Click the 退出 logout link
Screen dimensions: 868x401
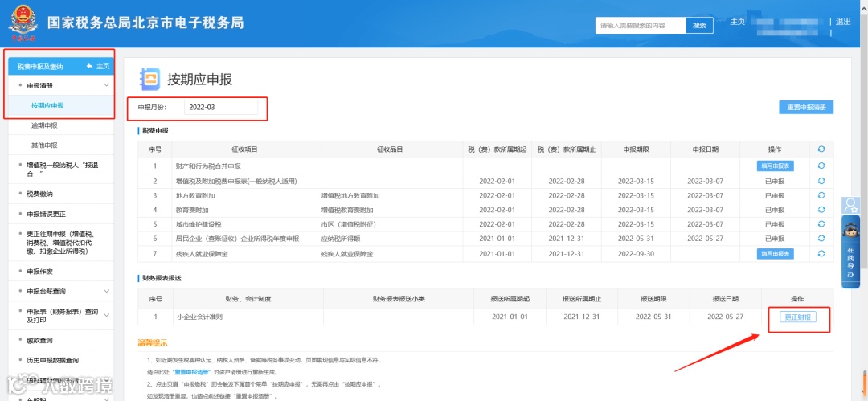tap(843, 22)
